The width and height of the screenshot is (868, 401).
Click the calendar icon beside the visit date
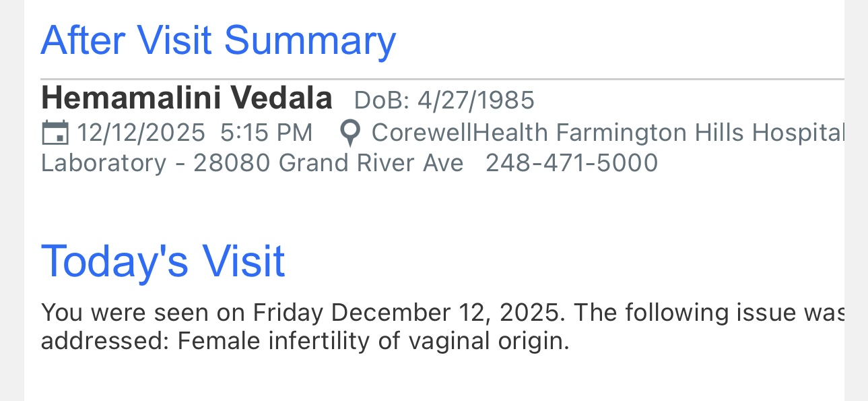pos(55,133)
